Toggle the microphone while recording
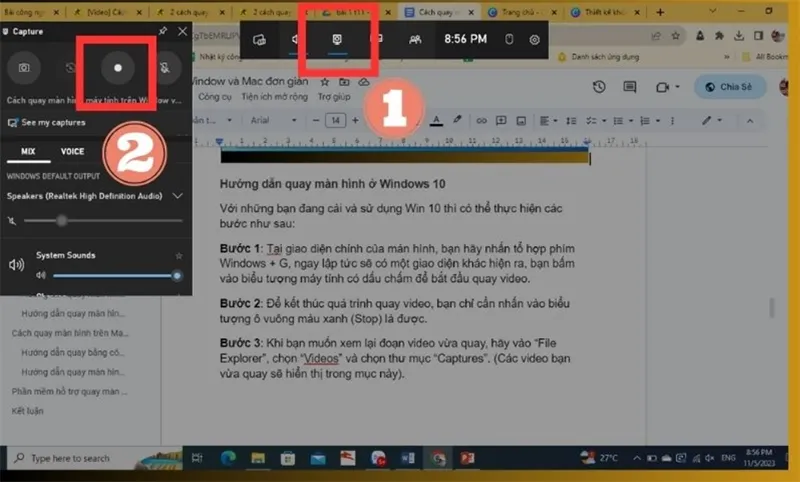 pos(165,68)
